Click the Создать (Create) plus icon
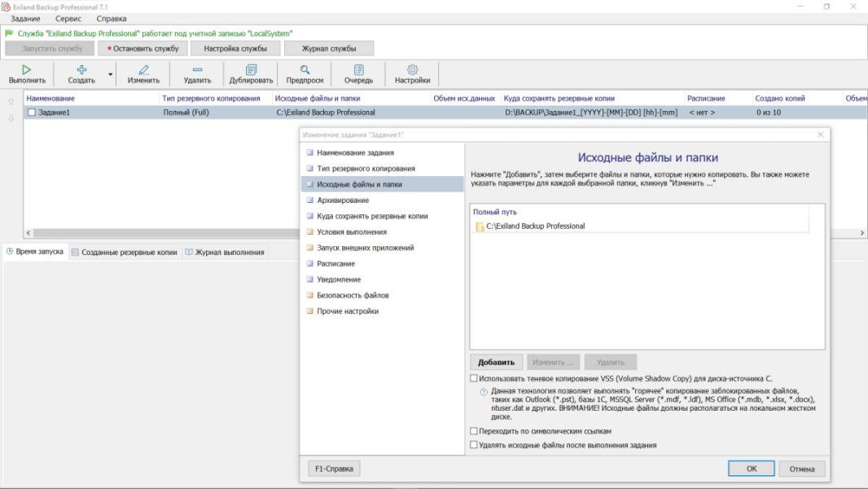 click(81, 70)
